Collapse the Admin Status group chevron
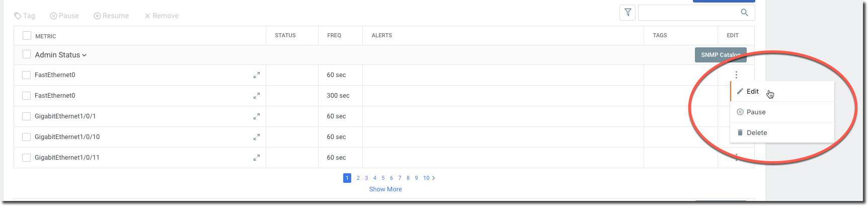Image resolution: width=868 pixels, height=206 pixels. point(85,55)
